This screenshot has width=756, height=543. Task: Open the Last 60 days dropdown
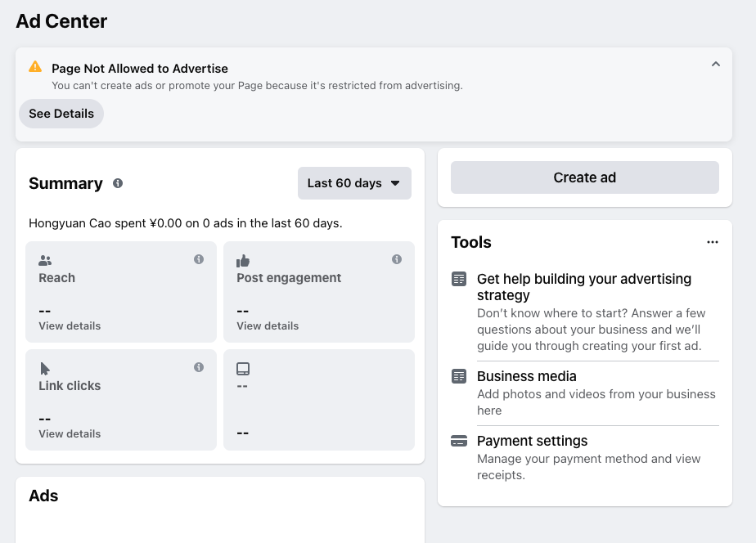point(354,183)
